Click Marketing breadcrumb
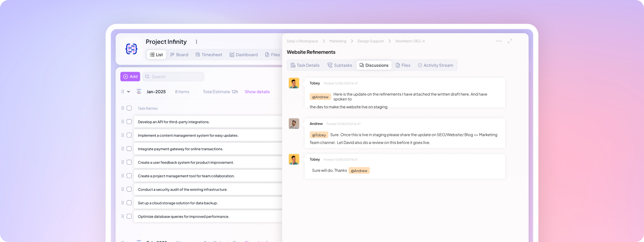The image size is (644, 242). click(338, 41)
